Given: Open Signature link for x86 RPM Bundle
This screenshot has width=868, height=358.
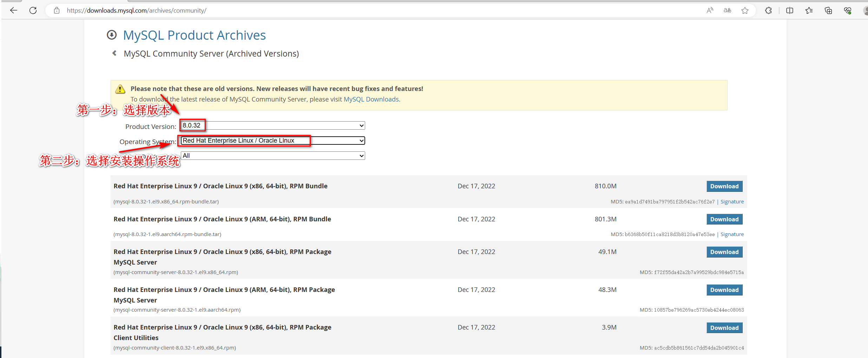Looking at the screenshot, I should pyautogui.click(x=732, y=202).
